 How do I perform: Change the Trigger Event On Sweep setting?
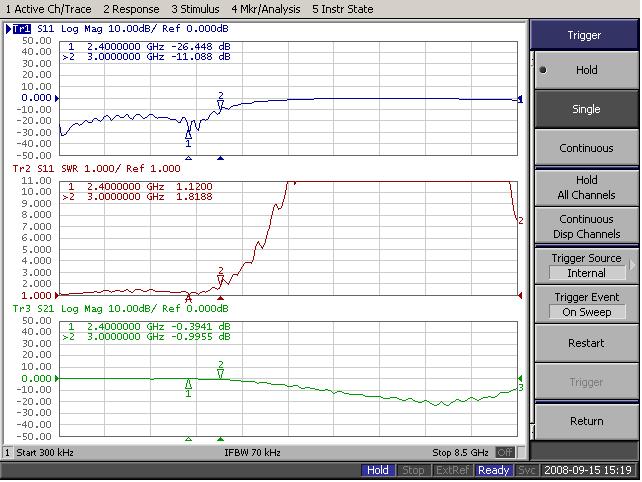point(585,304)
